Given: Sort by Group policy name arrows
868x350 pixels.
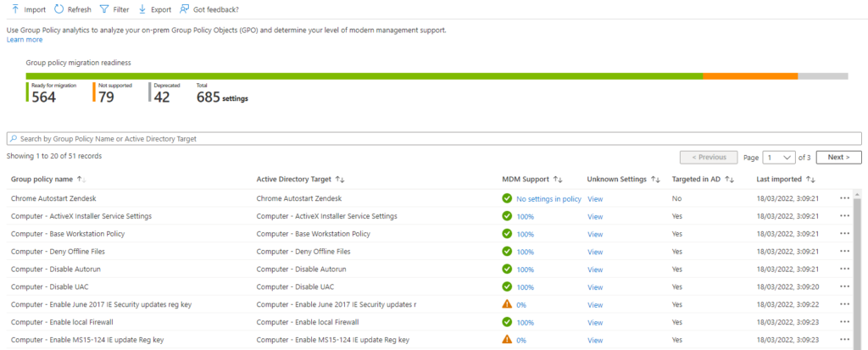Looking at the screenshot, I should (81, 179).
